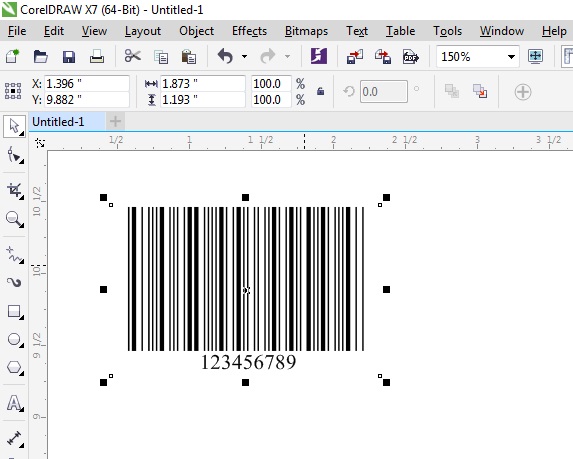Open the Effects menu

(x=249, y=31)
